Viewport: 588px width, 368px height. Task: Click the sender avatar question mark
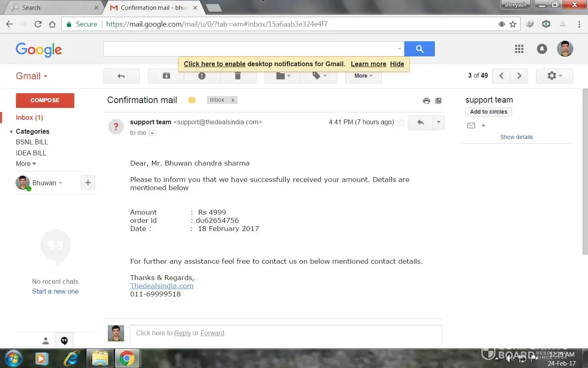point(116,127)
